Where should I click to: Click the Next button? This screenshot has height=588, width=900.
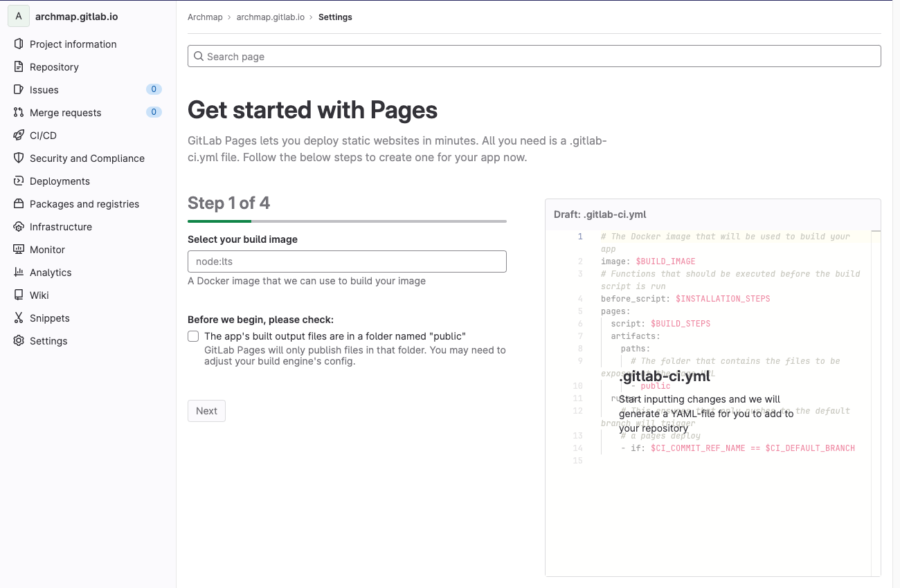coord(206,410)
